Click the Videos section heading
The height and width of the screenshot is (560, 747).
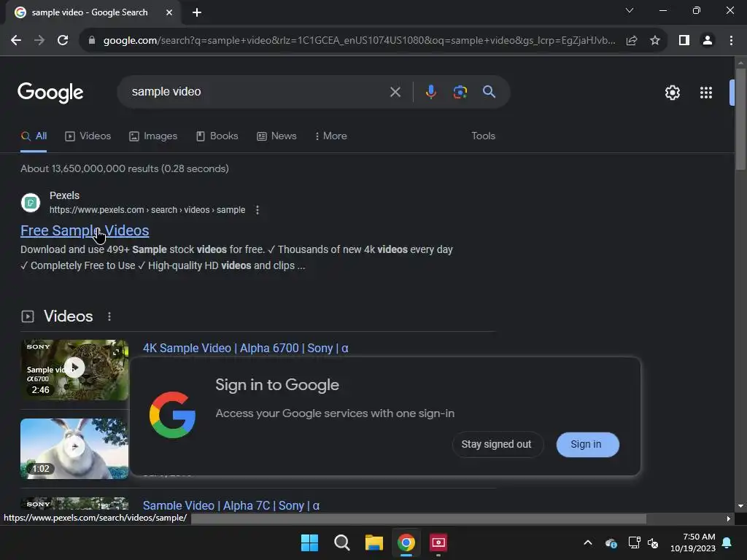point(68,316)
